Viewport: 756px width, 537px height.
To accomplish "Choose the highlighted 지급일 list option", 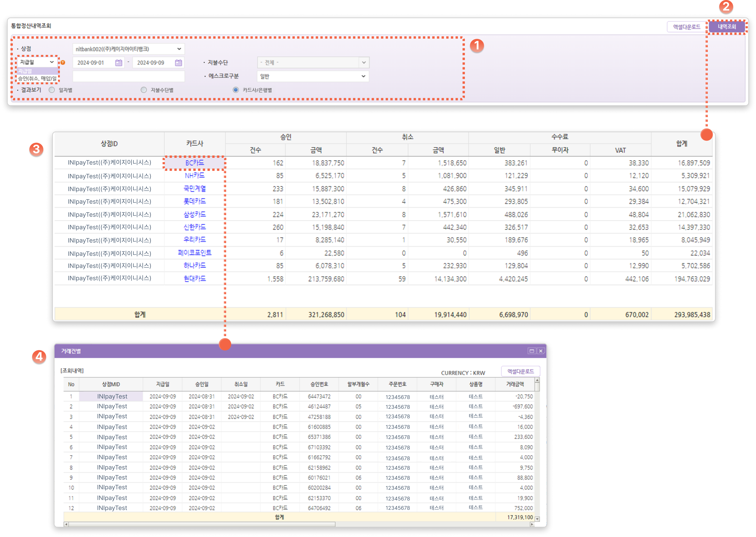I will pyautogui.click(x=37, y=71).
